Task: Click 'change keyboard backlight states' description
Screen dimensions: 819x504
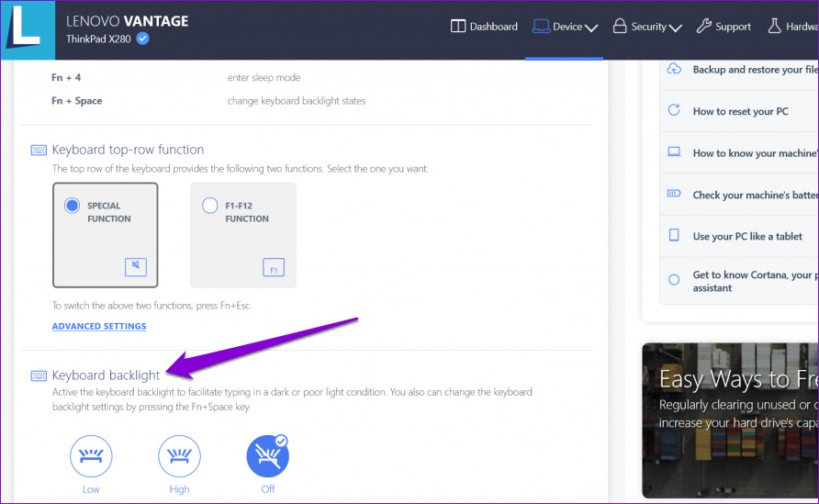Action: 297,101
